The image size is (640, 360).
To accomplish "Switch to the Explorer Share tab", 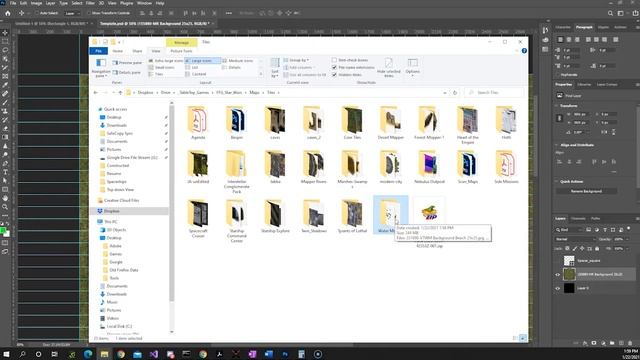I will (137, 51).
